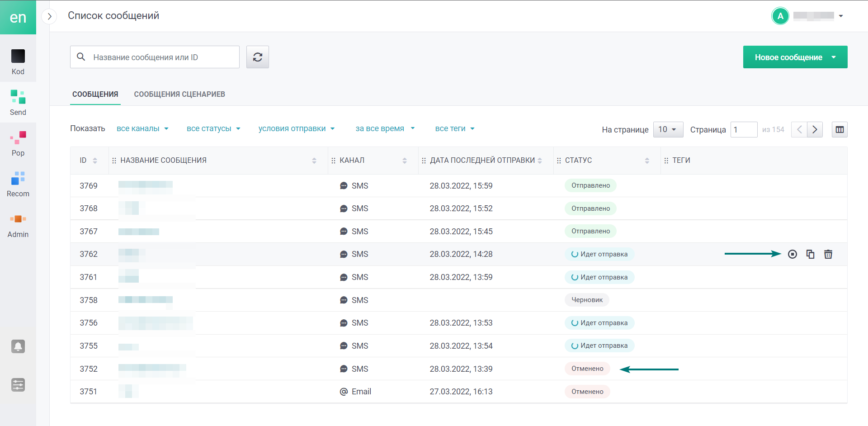
Task: Open the Recom module in sidebar
Action: tap(18, 184)
